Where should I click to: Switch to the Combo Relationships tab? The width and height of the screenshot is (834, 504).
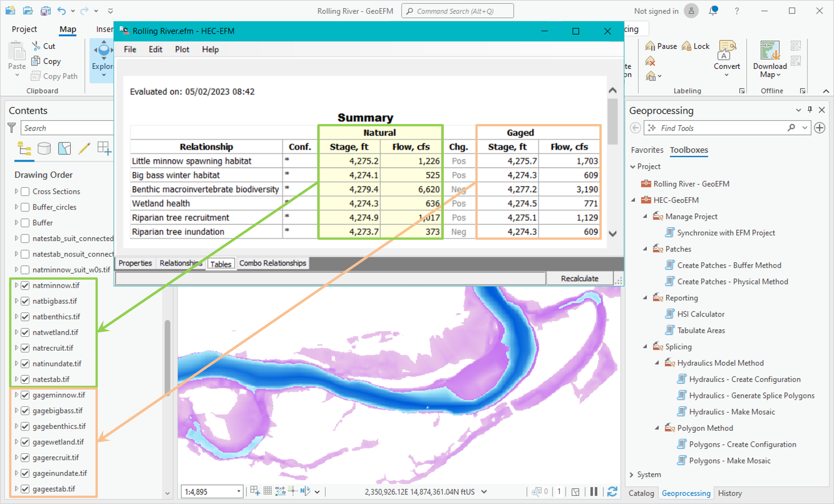click(x=272, y=263)
